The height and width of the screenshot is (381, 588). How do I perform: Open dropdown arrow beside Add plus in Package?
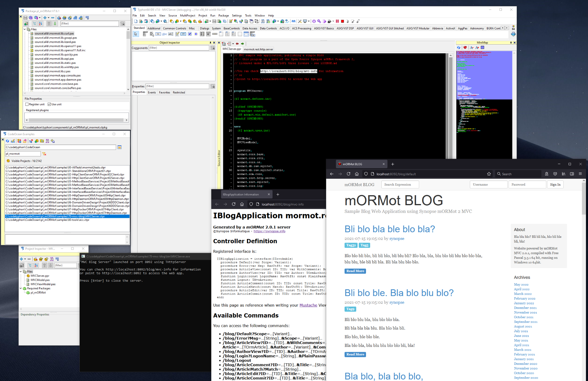(49, 18)
